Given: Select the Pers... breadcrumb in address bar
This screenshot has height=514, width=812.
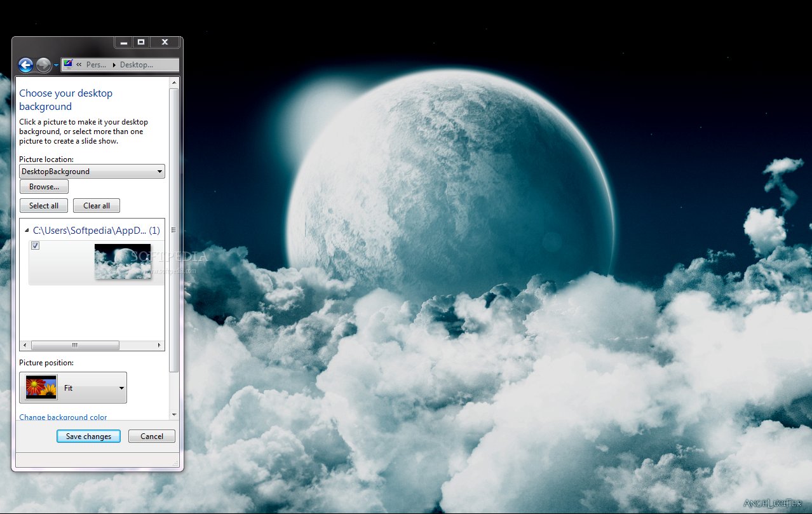Looking at the screenshot, I should point(96,65).
